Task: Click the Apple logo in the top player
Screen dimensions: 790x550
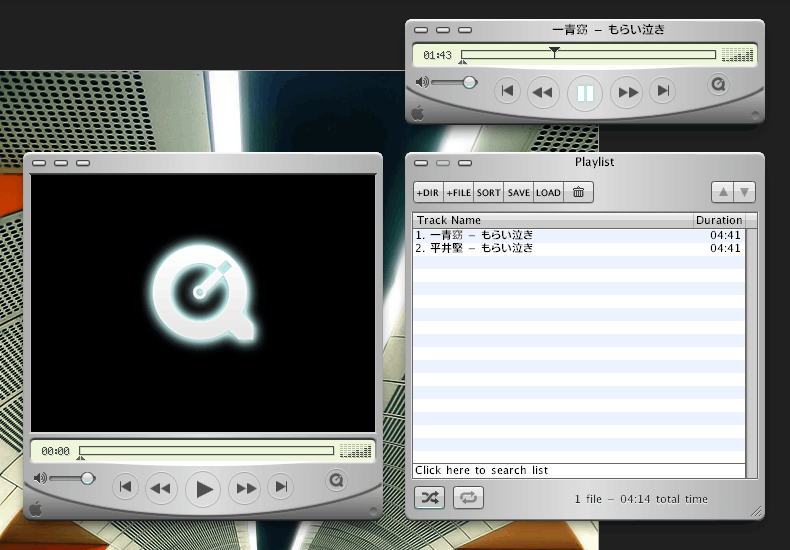Action: coord(418,113)
